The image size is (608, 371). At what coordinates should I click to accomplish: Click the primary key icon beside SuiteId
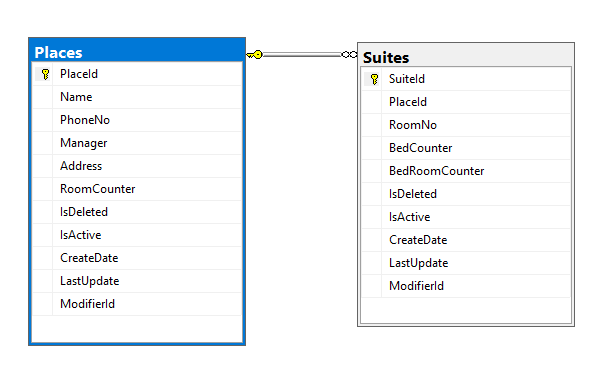pyautogui.click(x=374, y=79)
